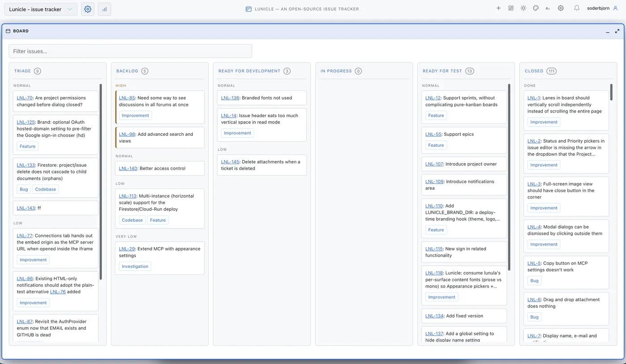Open the project selector dropdown
The image size is (626, 364).
[40, 9]
